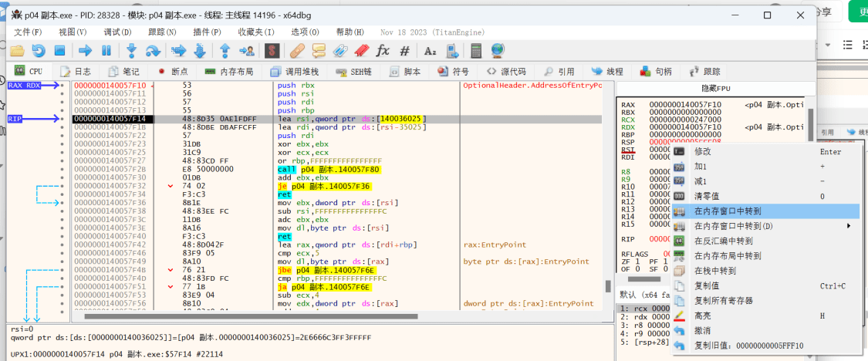Switch to the 调用堆栈 tab
This screenshot has height=361, width=868.
tap(295, 72)
